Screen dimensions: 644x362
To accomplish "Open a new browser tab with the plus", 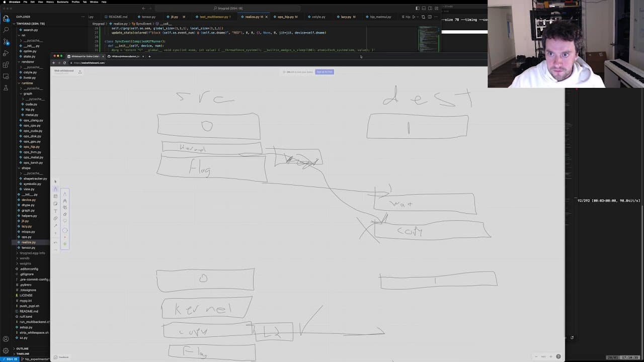I will tap(149, 56).
